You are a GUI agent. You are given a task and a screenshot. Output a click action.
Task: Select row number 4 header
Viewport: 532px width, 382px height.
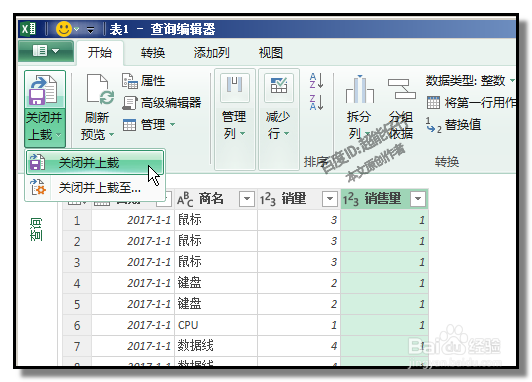point(77,283)
